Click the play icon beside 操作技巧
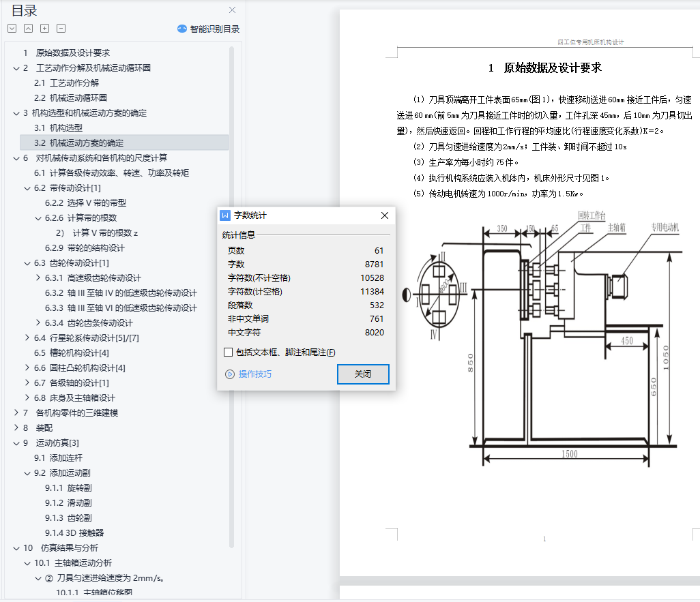This screenshot has width=700, height=602. click(x=229, y=374)
